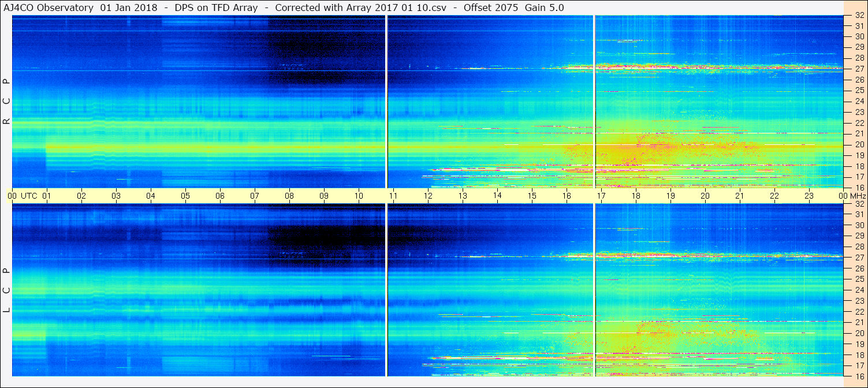Select the '28' MHz label on RCP scale
Image resolution: width=868 pixels, height=388 pixels.
pyautogui.click(x=859, y=58)
